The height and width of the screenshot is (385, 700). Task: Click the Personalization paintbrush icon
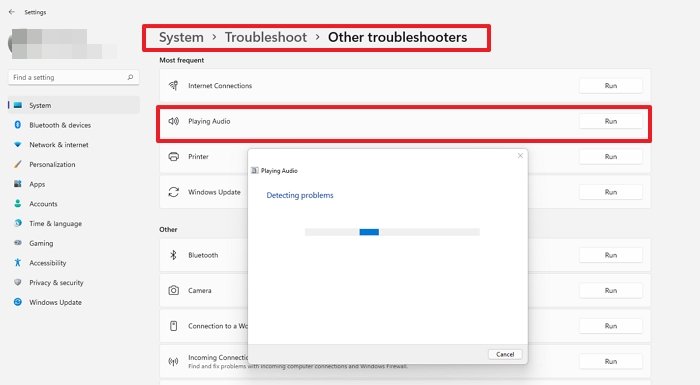tap(18, 164)
